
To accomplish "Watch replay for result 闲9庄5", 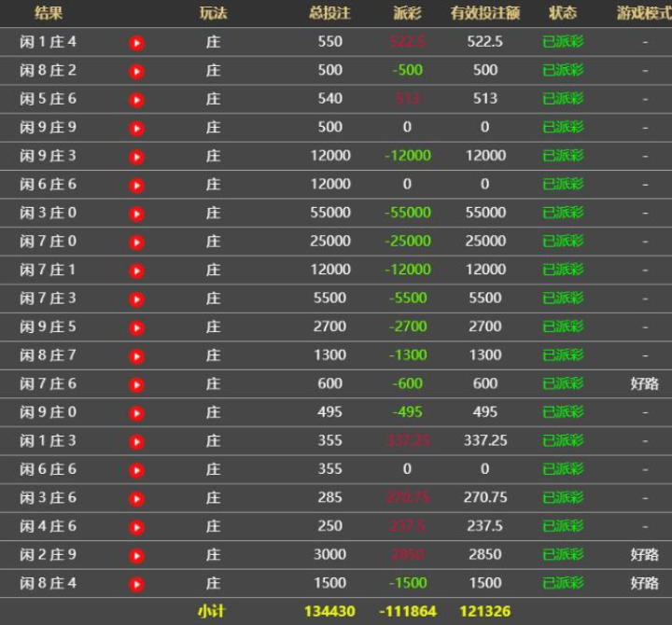I will (x=136, y=327).
